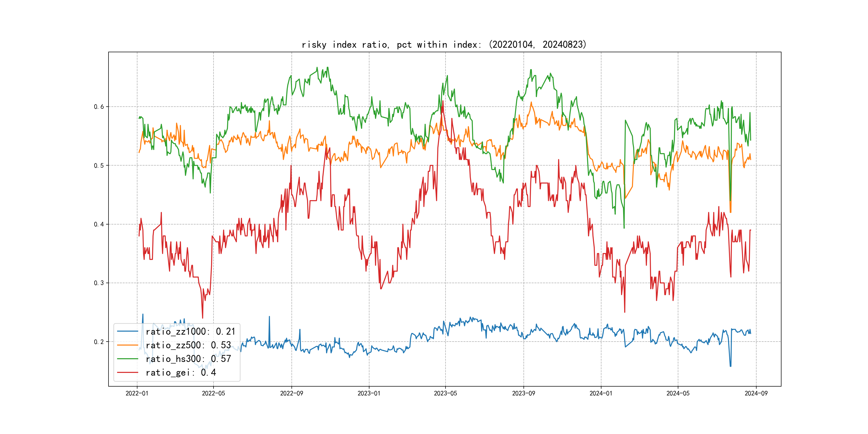
Task: Click the ratio_hs300 legend label
Action: [x=188, y=359]
